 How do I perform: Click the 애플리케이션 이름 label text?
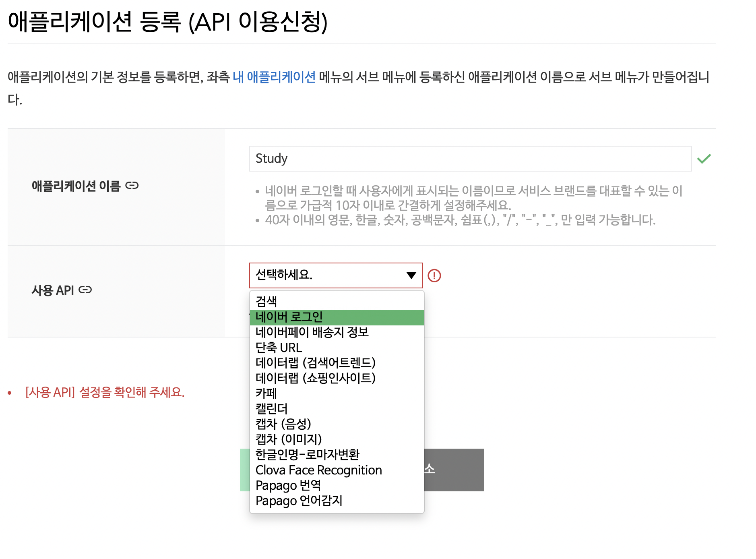click(76, 186)
